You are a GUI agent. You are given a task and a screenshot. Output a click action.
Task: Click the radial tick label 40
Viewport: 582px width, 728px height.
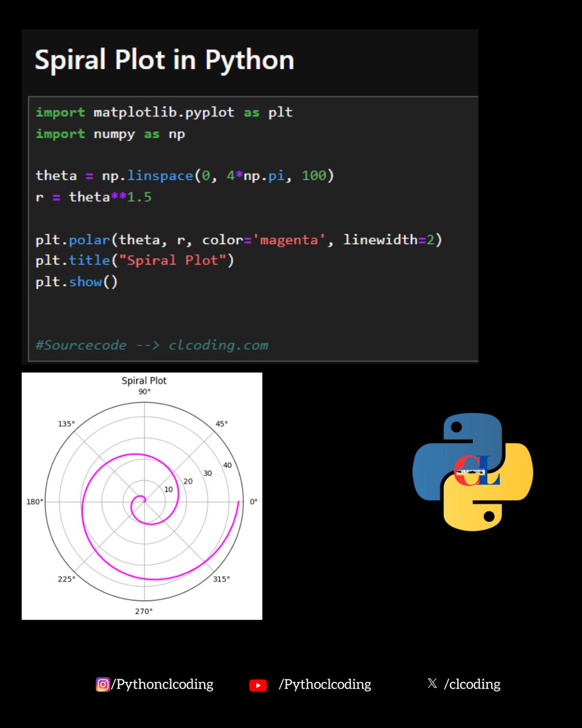tap(227, 465)
